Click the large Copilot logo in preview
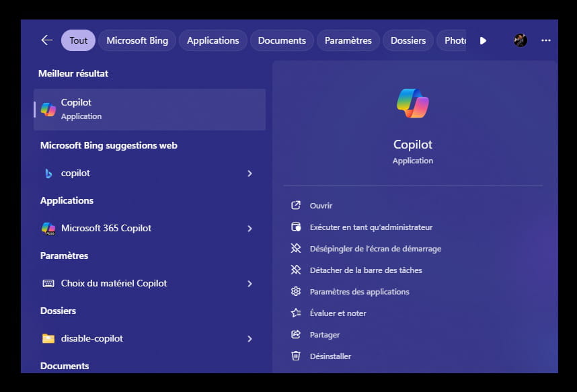 click(412, 104)
